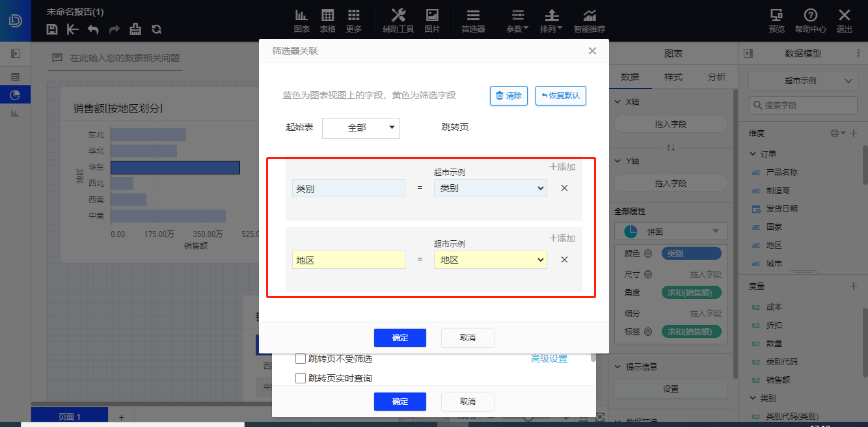
Task: Click the 搜索字段 search input field
Action: coord(803,105)
